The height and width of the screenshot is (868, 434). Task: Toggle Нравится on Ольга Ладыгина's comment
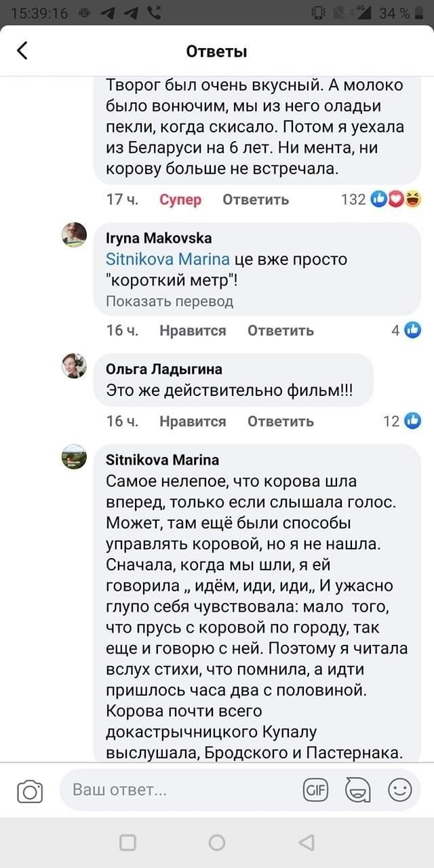click(x=193, y=421)
